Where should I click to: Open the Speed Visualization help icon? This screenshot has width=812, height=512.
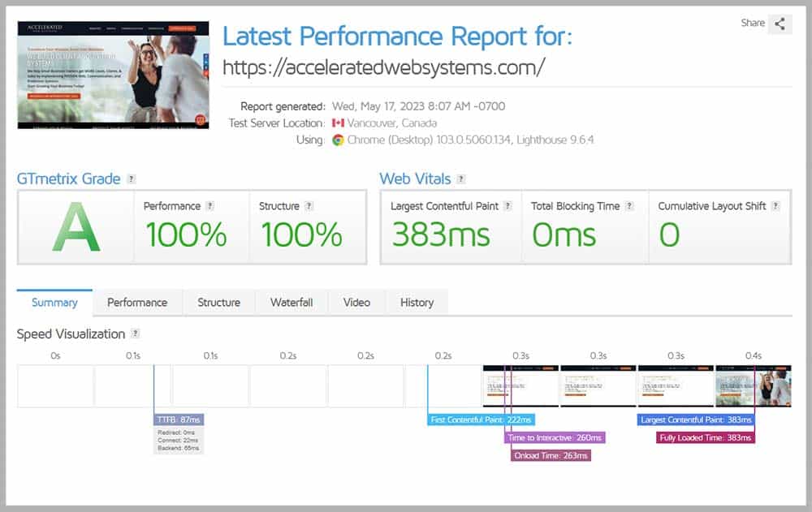135,333
